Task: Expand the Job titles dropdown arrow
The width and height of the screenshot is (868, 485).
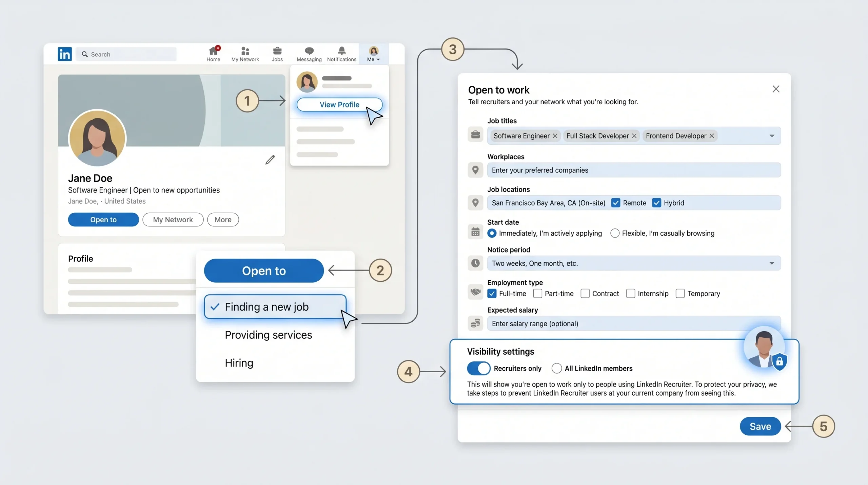Action: click(x=772, y=136)
